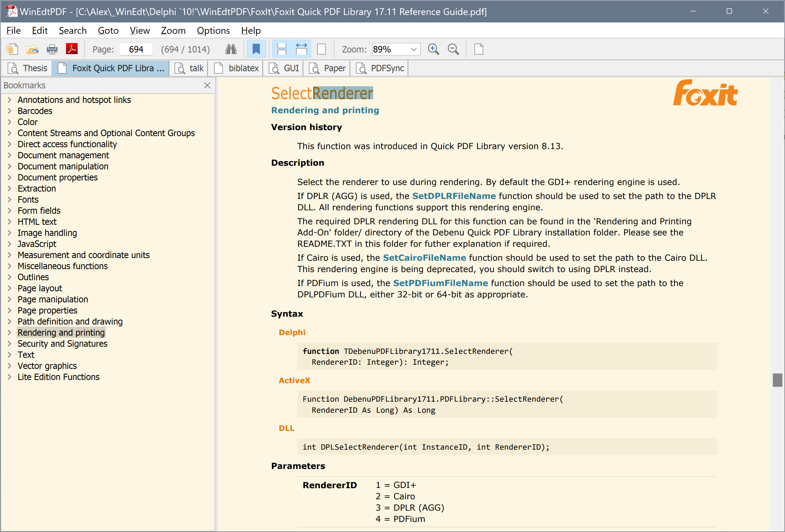Enable fit-width page view mode
785x532 pixels.
click(x=301, y=49)
